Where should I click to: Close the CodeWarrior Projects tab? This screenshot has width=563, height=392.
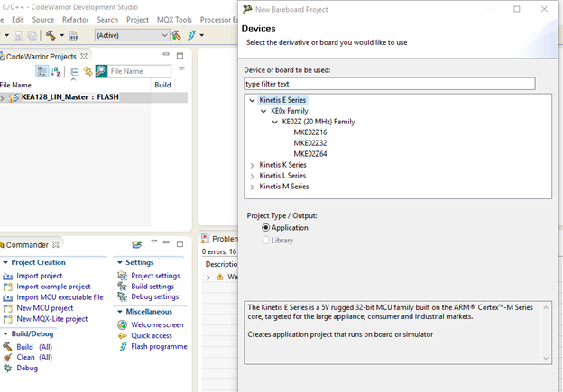point(84,56)
